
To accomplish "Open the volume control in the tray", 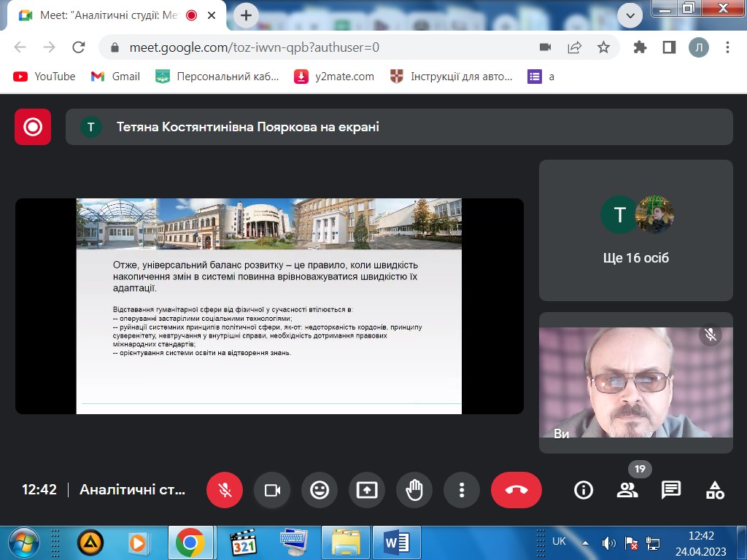I will tap(609, 542).
